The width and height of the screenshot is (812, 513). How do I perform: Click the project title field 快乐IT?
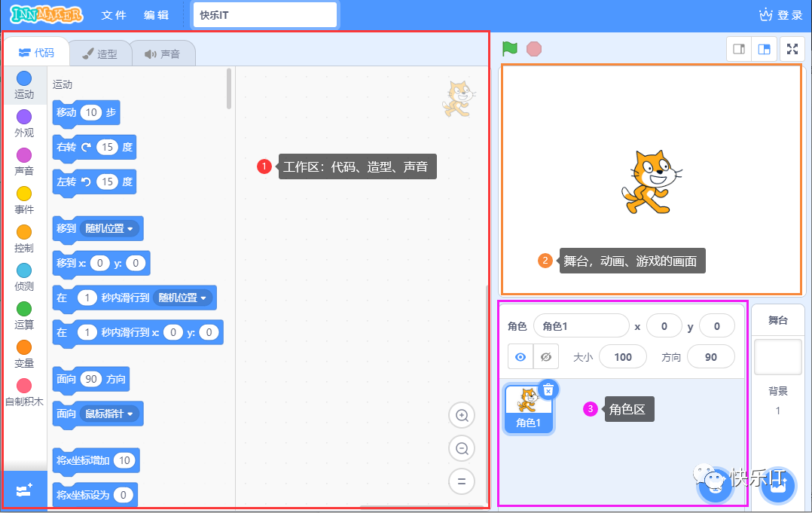coord(264,15)
